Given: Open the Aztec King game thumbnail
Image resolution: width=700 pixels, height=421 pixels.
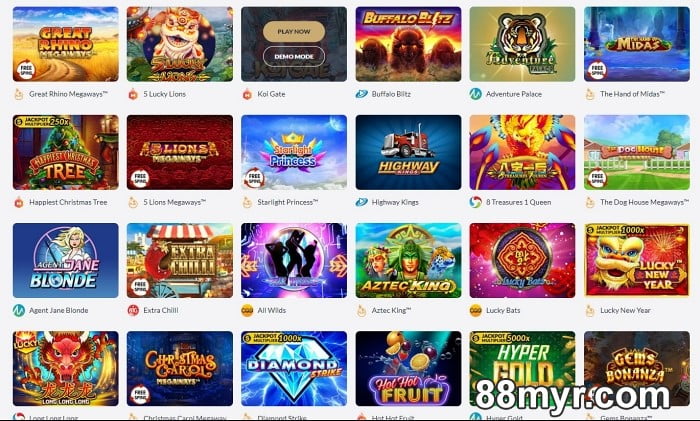Looking at the screenshot, I should 408,260.
